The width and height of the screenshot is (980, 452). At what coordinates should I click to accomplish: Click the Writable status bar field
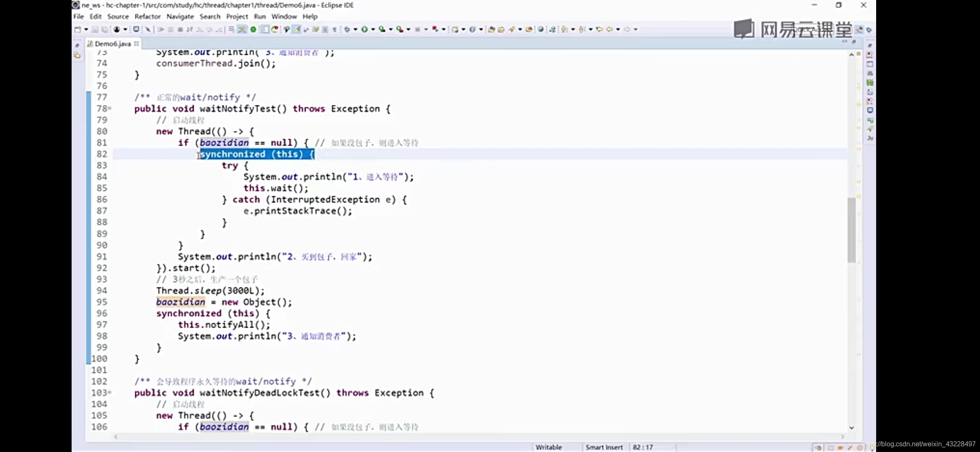549,447
